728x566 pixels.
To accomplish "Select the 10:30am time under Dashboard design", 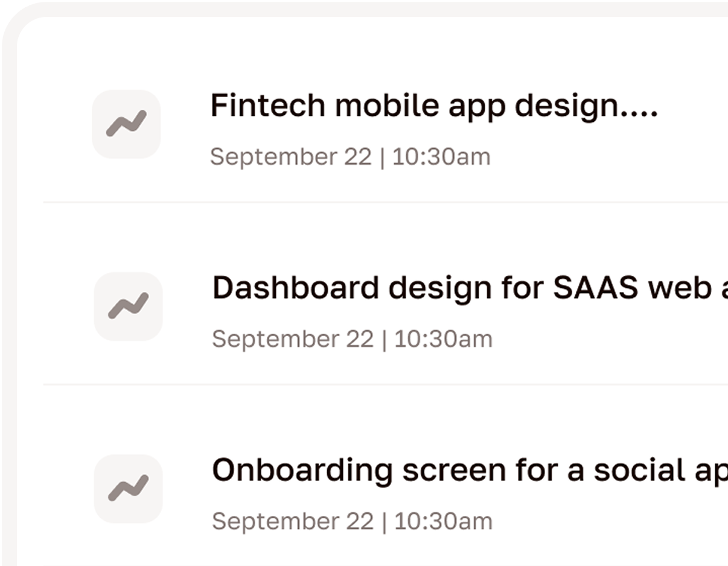I will pos(444,339).
